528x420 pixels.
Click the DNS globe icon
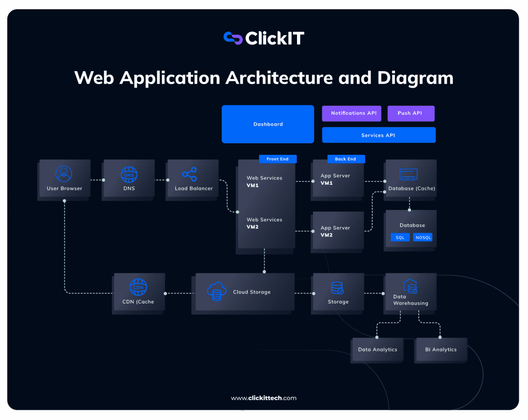coord(128,174)
